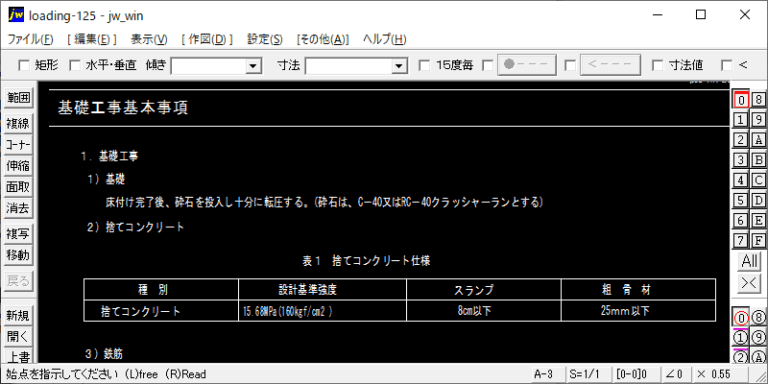Open the 編集(E) menu
This screenshot has height=384, width=768.
[92, 39]
